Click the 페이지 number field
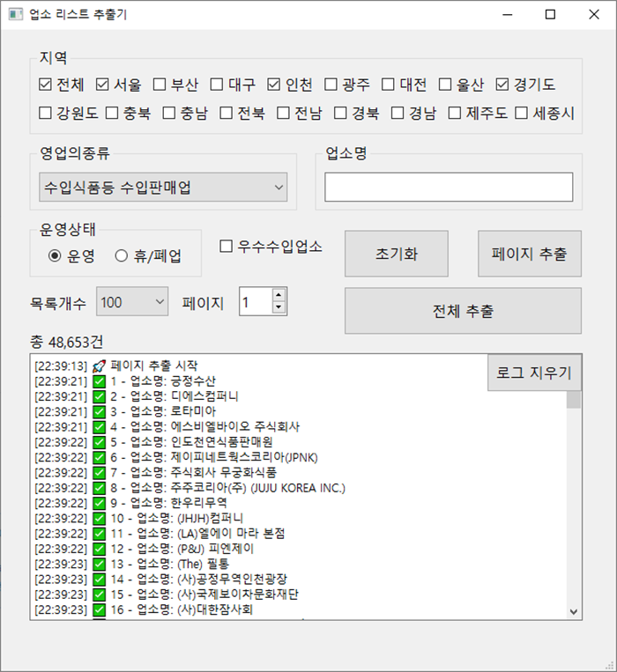 (x=256, y=302)
